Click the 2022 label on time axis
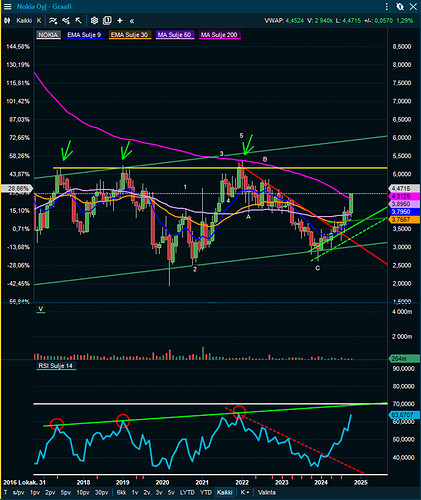Image resolution: width=421 pixels, height=500 pixels. 242,482
